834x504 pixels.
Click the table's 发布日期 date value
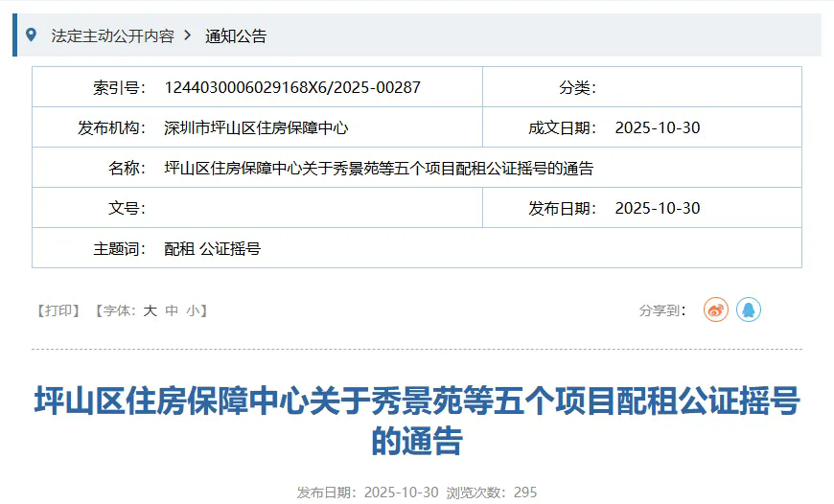[x=657, y=208]
